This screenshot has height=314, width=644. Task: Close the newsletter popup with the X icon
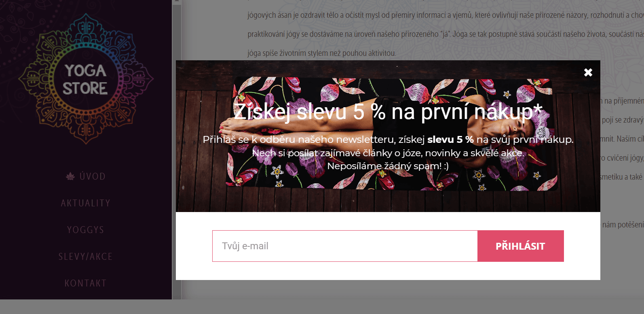588,72
